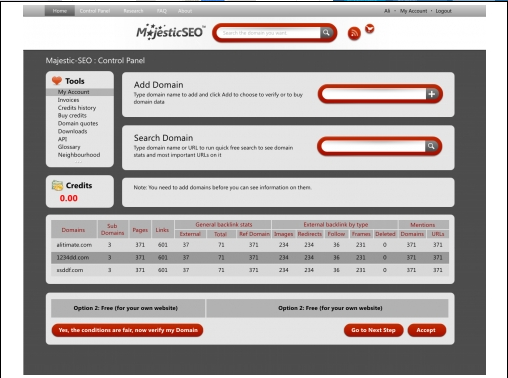Select My Account in the Tools sidebar

click(x=80, y=92)
